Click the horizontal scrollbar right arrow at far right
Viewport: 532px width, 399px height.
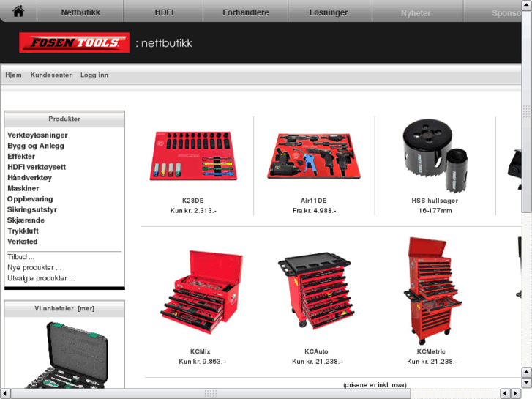click(516, 394)
